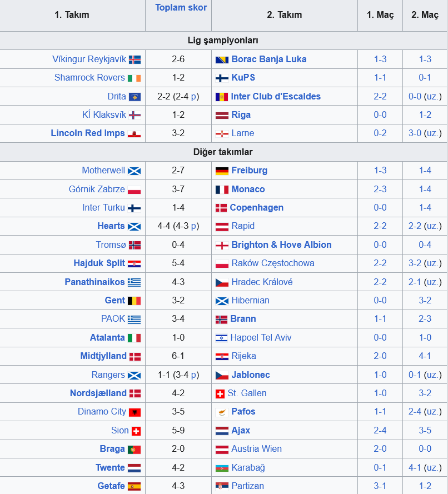
Task: Select the Diğer takımlar section heading
Action: pyautogui.click(x=223, y=152)
